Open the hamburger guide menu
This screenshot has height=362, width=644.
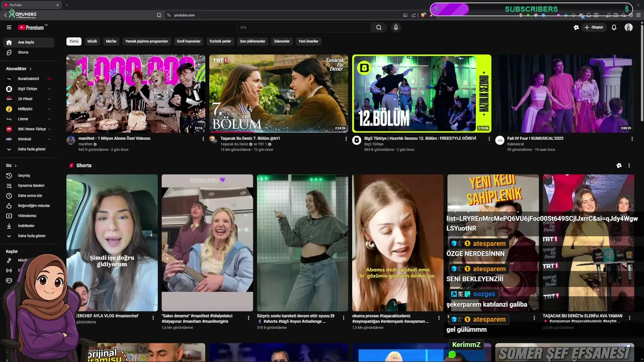coord(9,28)
